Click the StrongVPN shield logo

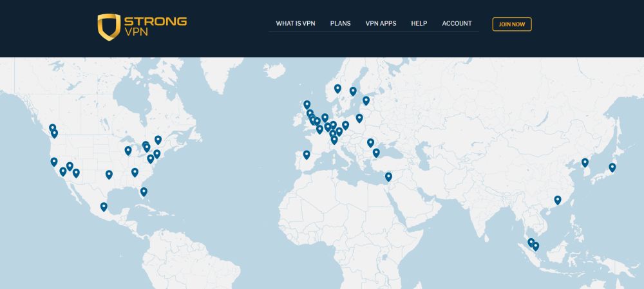pyautogui.click(x=109, y=27)
